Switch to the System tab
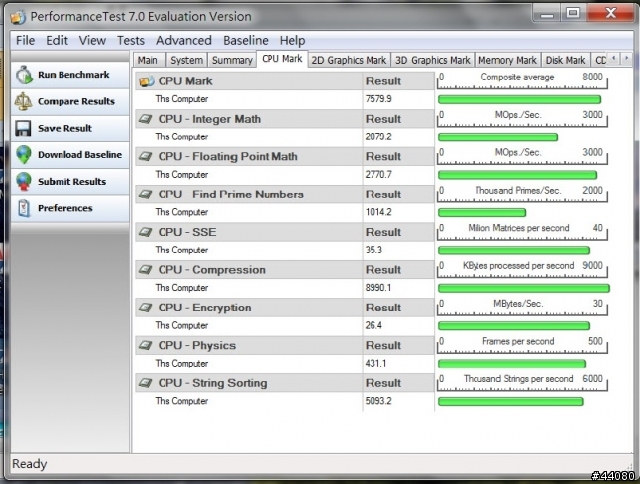Image resolution: width=640 pixels, height=484 pixels. coord(186,60)
